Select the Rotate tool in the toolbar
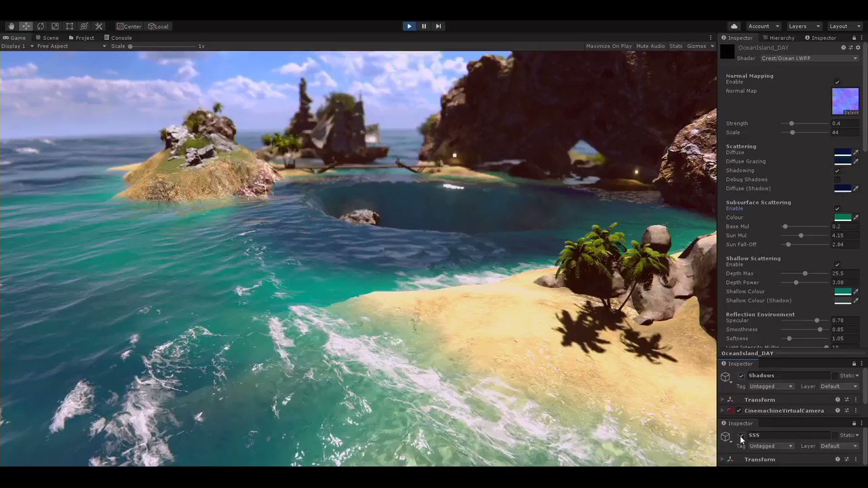The width and height of the screenshot is (868, 488). 41,26
